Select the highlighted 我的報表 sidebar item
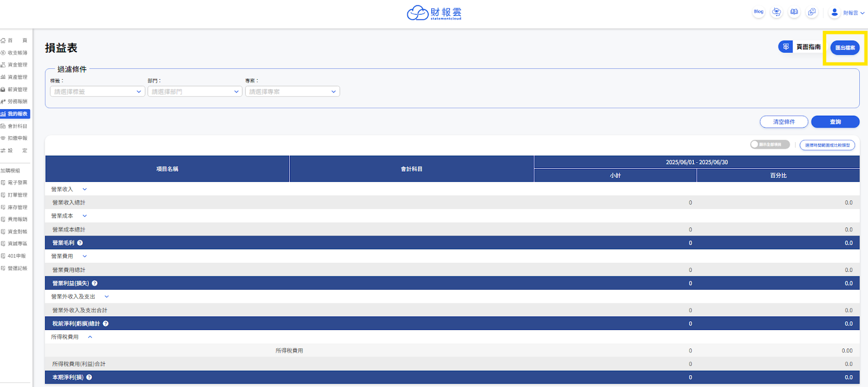This screenshot has width=868, height=387. (15, 114)
